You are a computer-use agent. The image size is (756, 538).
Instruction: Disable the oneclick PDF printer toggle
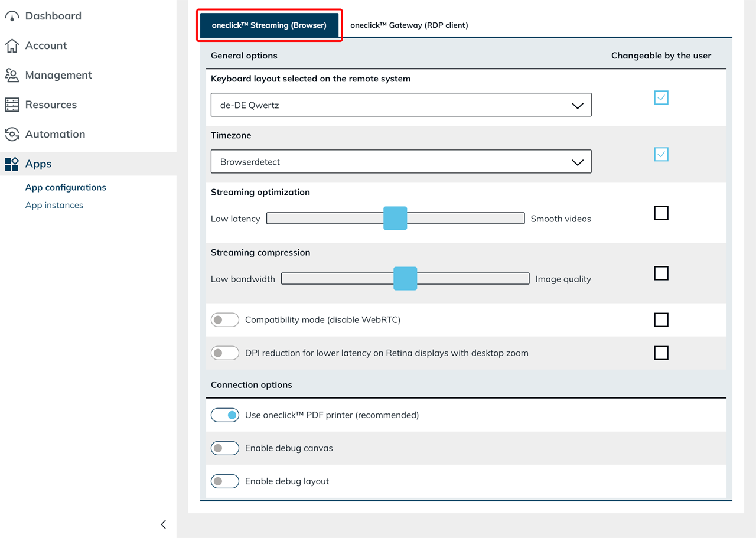pyautogui.click(x=225, y=415)
